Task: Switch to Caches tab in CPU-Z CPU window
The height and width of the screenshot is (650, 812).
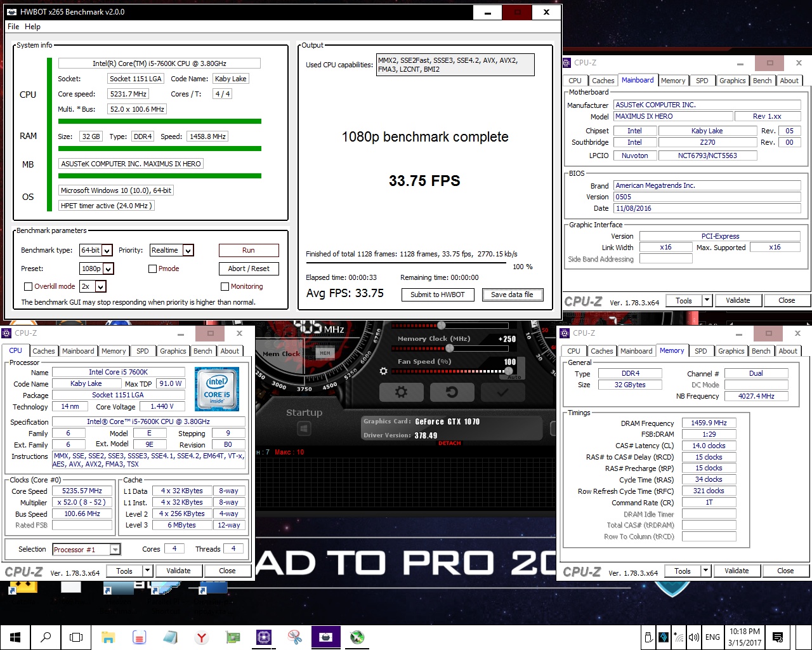Action: pos(44,351)
